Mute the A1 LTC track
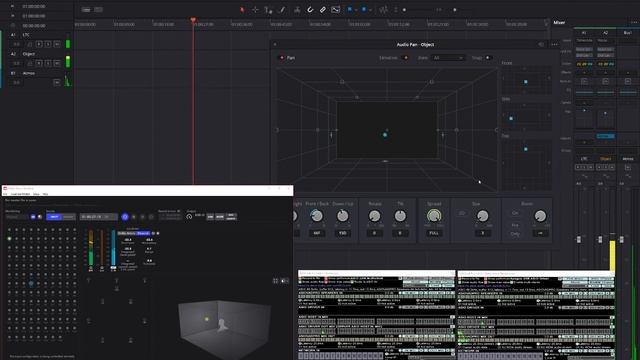640x360 pixels. (x=57, y=44)
